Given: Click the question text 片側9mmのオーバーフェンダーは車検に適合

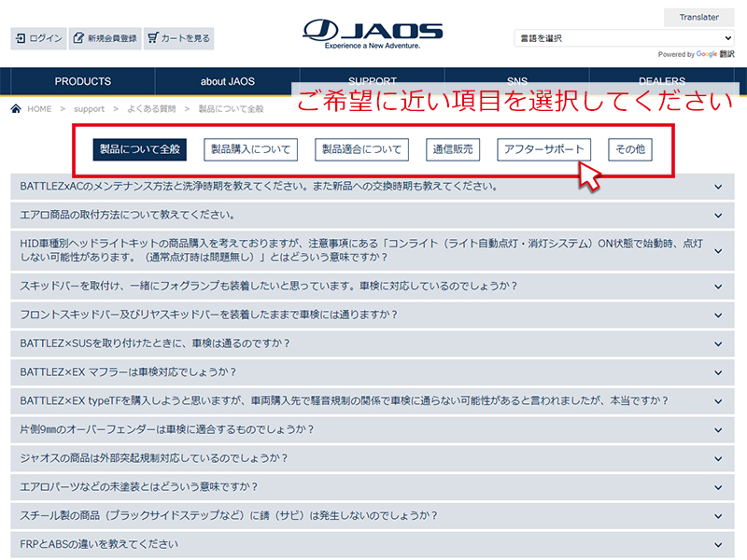Looking at the screenshot, I should pos(167,429).
